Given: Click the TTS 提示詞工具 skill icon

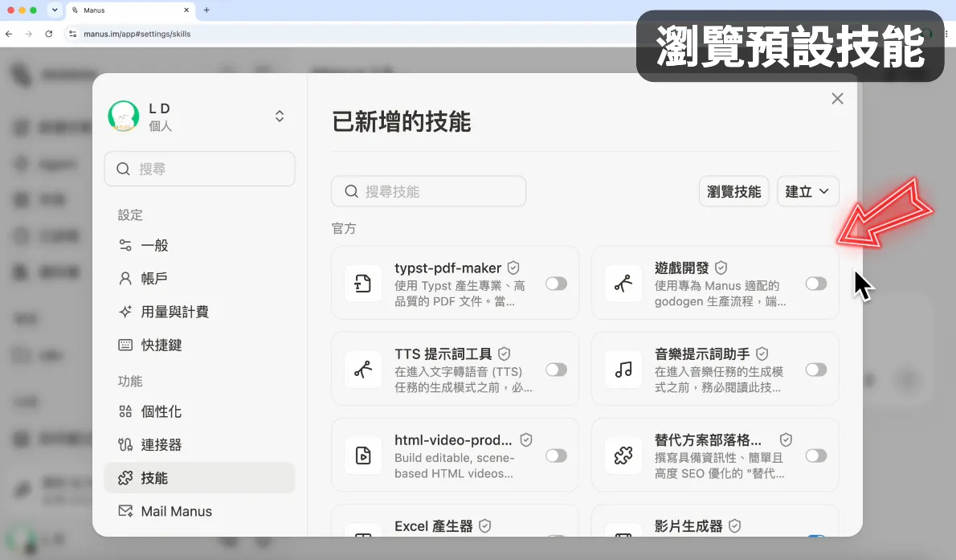Looking at the screenshot, I should (363, 370).
